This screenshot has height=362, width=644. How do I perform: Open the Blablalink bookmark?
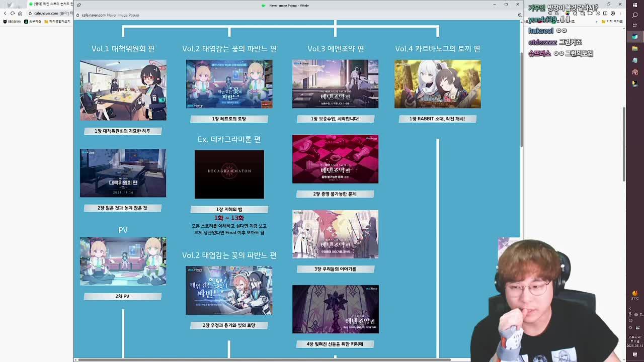tap(13, 22)
